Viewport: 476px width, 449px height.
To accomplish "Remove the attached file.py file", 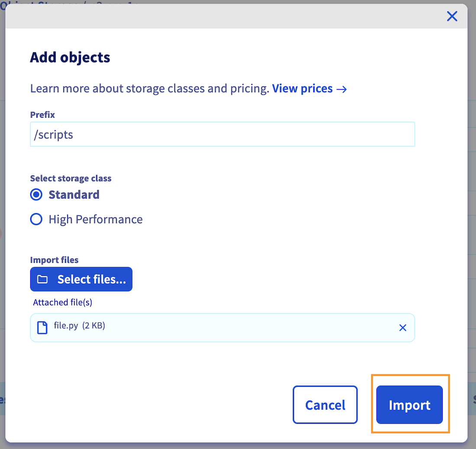I will click(402, 328).
